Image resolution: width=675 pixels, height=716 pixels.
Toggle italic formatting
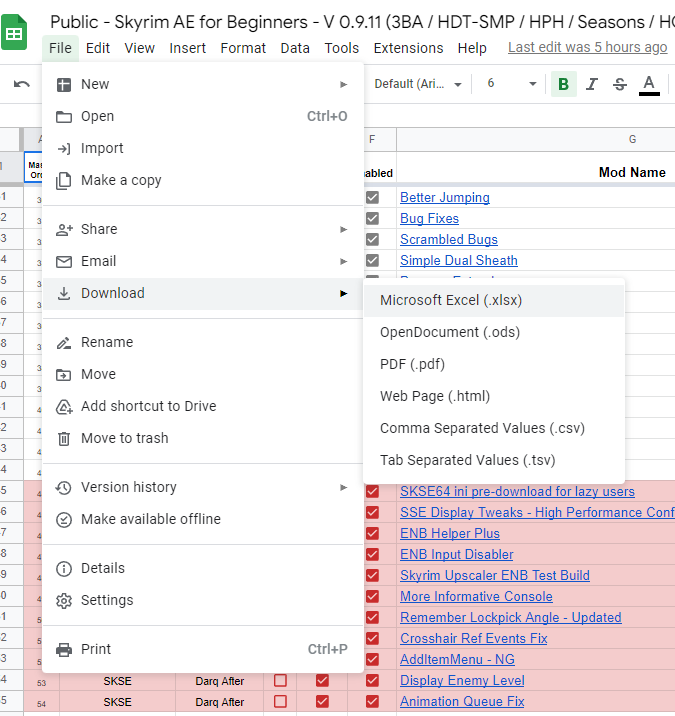[592, 84]
